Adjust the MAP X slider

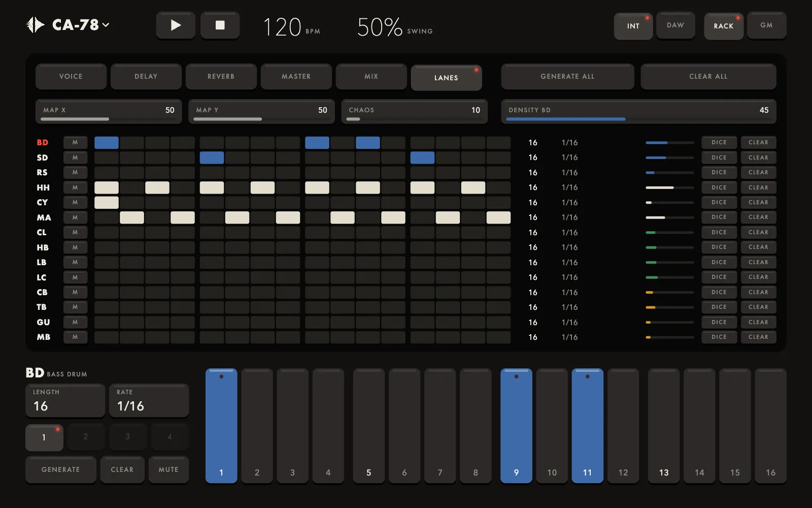click(109, 111)
